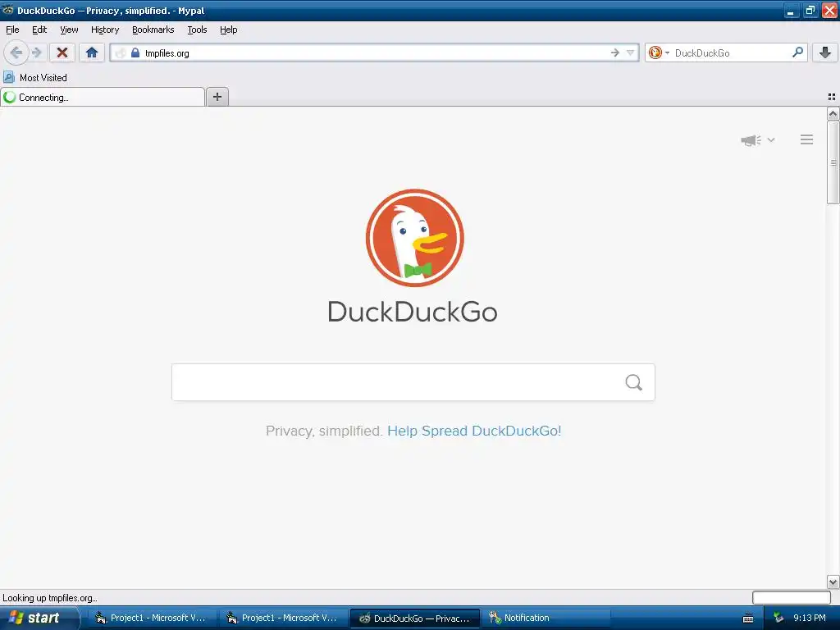
Task: Click the Looking up tmpfiles.org status text
Action: click(x=50, y=598)
